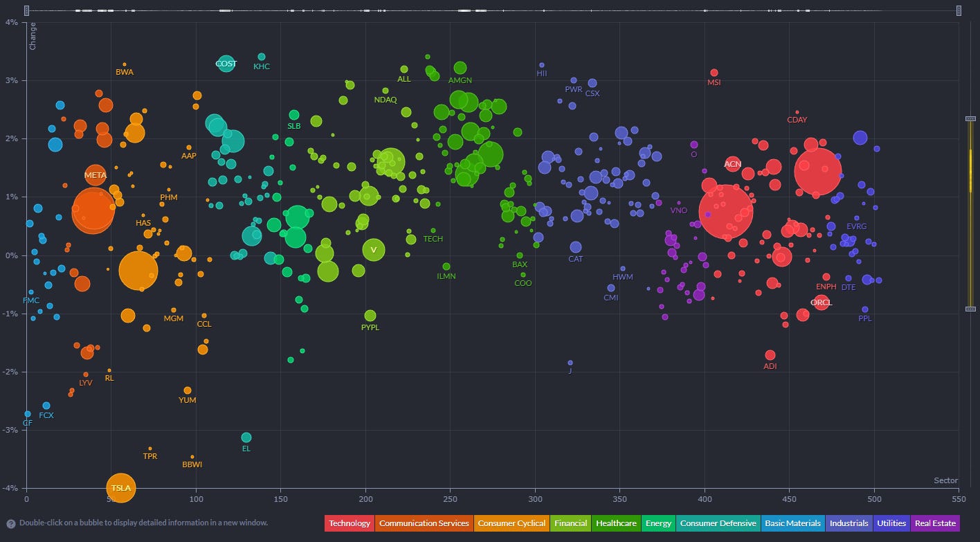This screenshot has height=542, width=980.
Task: Click lower handle of vertical zoom slider
Action: pyautogui.click(x=970, y=309)
